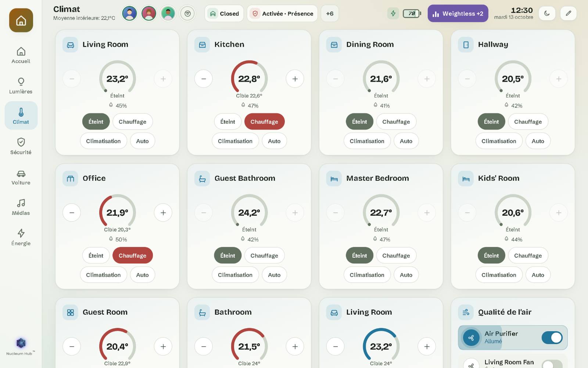The width and height of the screenshot is (588, 368).
Task: Select the third user avatar
Action: [168, 14]
